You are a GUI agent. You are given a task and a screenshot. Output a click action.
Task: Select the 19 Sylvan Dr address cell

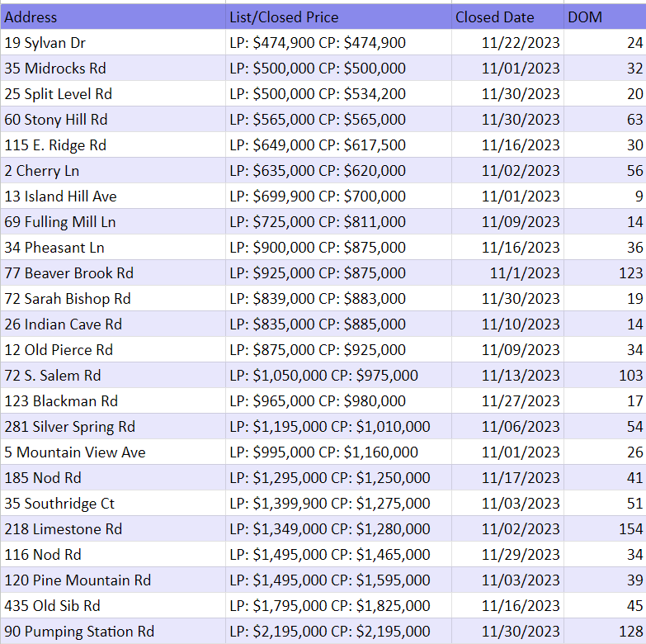pos(45,42)
